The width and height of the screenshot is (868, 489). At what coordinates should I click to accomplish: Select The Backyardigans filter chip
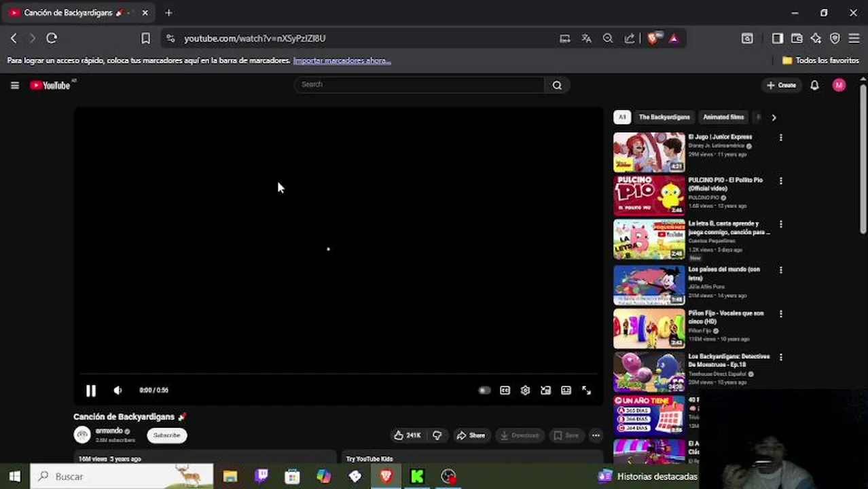pyautogui.click(x=664, y=117)
